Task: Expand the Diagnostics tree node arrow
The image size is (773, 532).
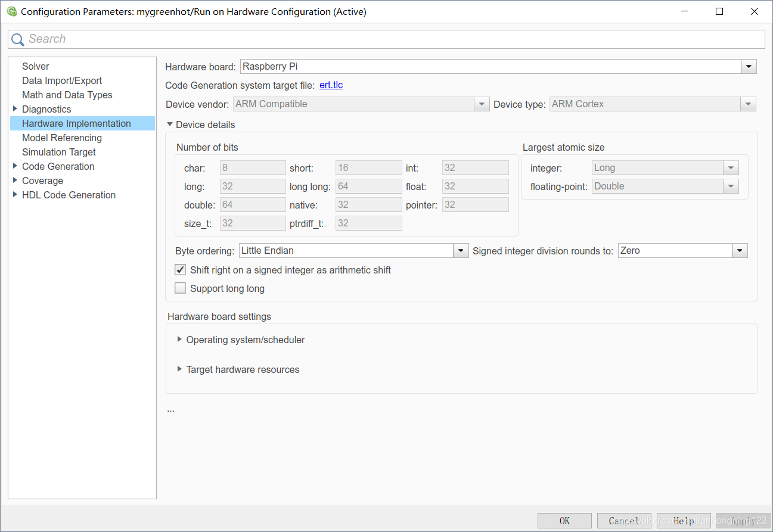Action: pyautogui.click(x=15, y=109)
